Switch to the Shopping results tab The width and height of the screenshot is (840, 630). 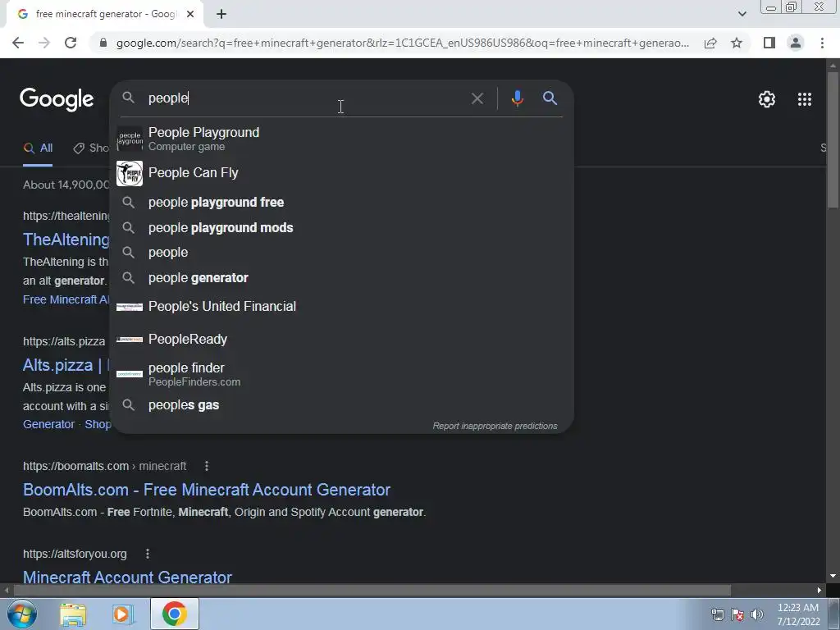91,148
